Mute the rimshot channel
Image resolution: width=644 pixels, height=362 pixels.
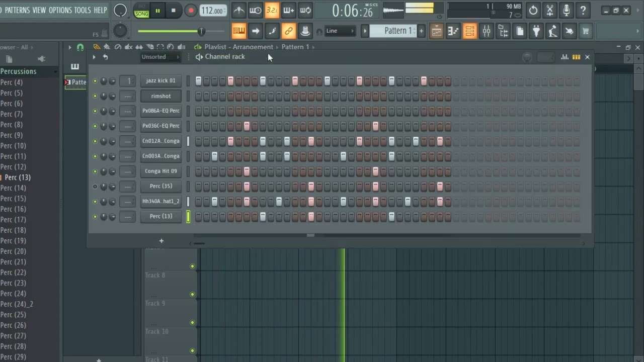tap(95, 96)
